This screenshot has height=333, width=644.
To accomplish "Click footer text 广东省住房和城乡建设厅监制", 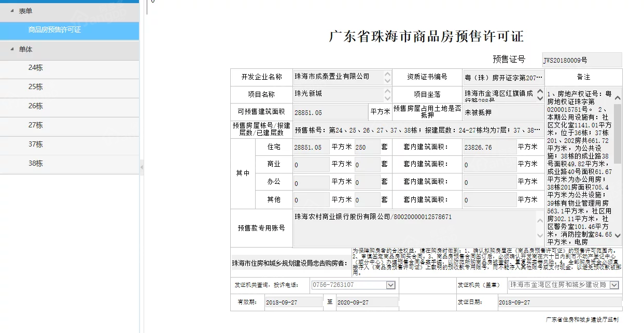I will (582, 320).
